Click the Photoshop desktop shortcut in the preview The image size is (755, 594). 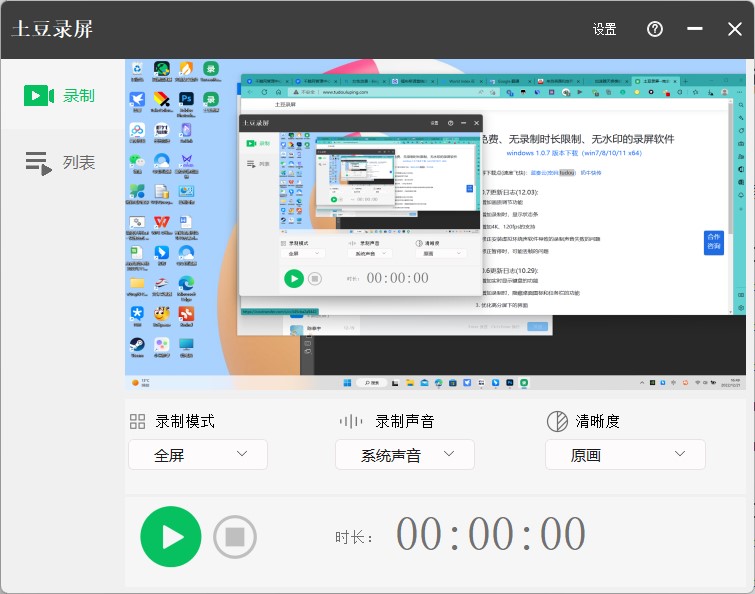(186, 104)
